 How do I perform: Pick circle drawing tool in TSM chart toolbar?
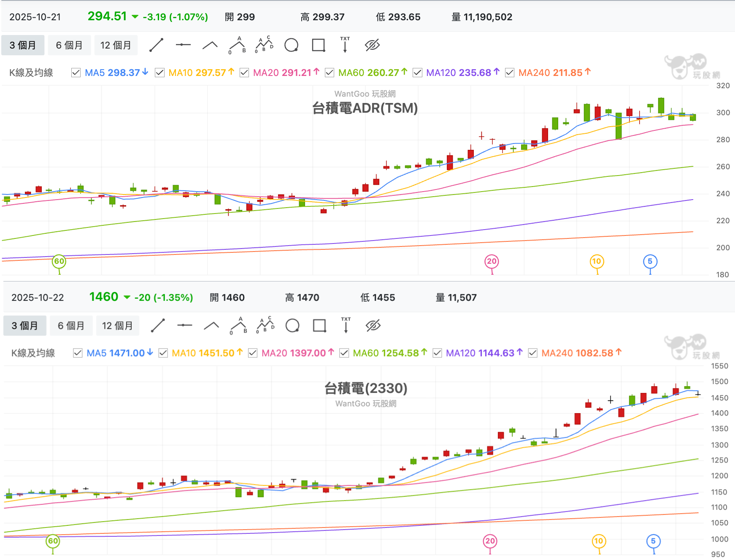click(x=291, y=45)
